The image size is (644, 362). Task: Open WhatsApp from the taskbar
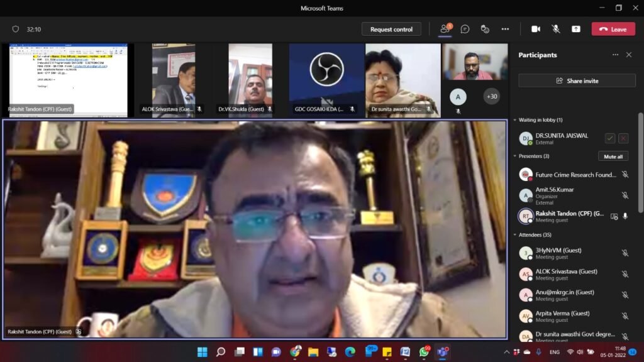coord(424,352)
